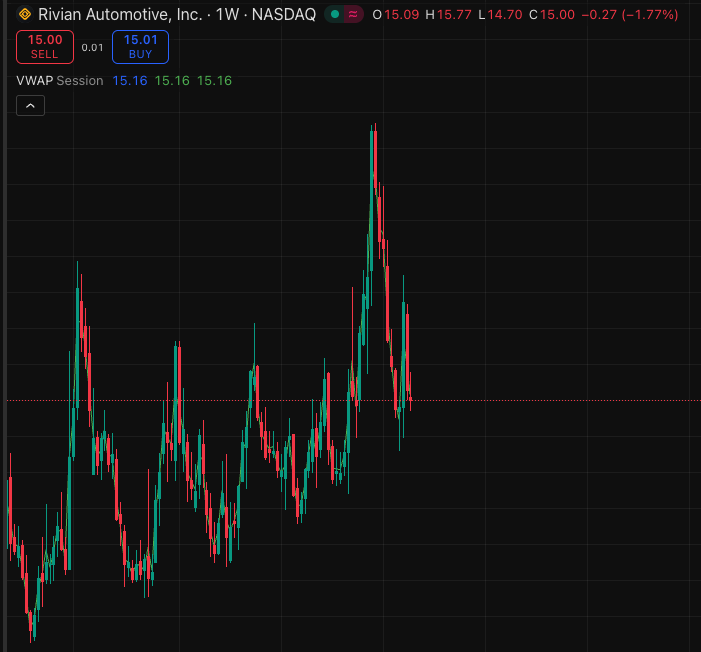
Task: Collapse the indicator legend with chevron
Action: (x=30, y=105)
